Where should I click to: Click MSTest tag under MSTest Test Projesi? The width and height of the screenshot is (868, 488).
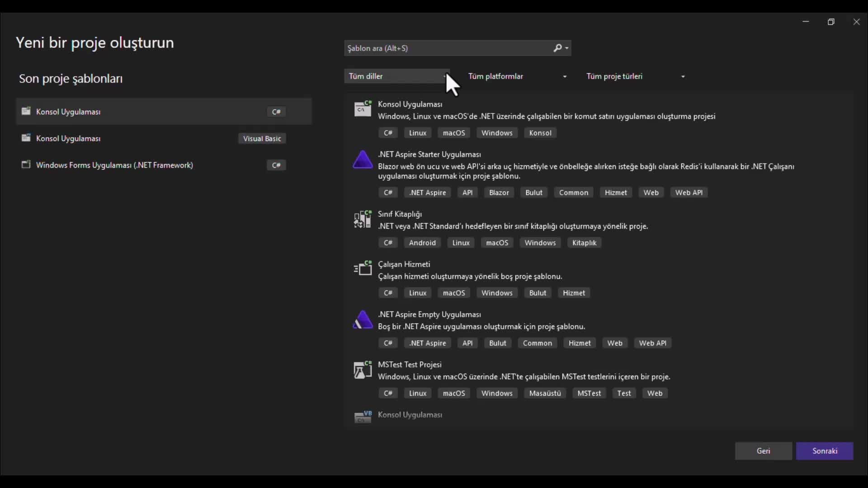coord(589,393)
